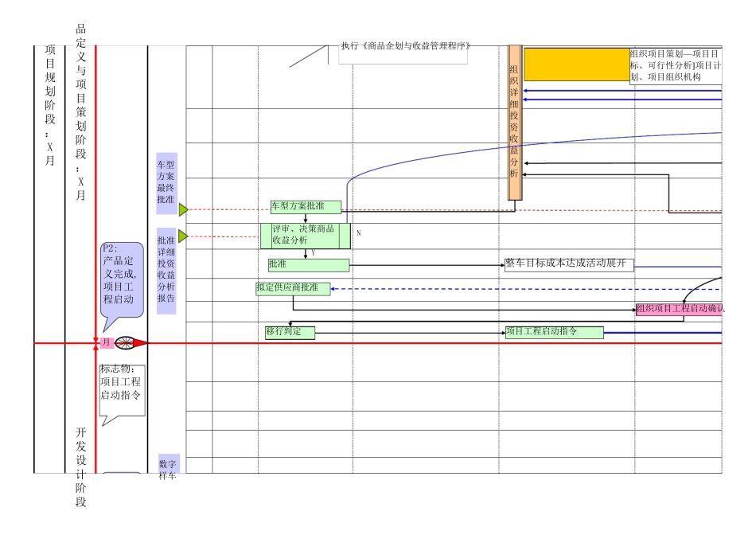The image size is (756, 535).
Task: Click the wheel milestone symbol on red line
Action: [125, 343]
